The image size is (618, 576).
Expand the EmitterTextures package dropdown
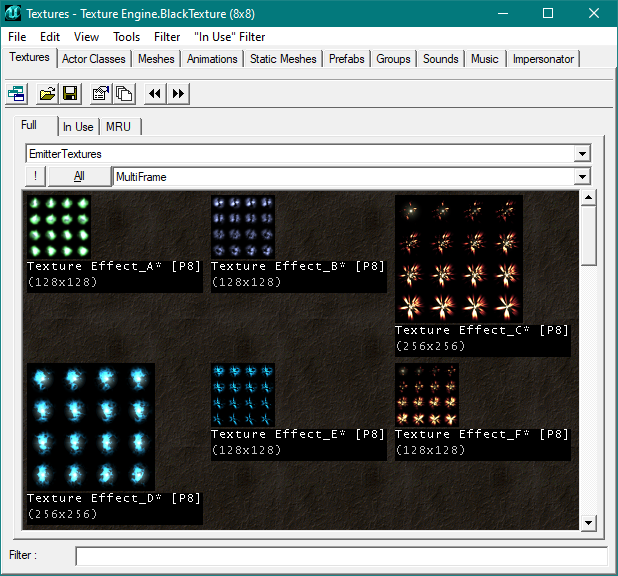582,154
